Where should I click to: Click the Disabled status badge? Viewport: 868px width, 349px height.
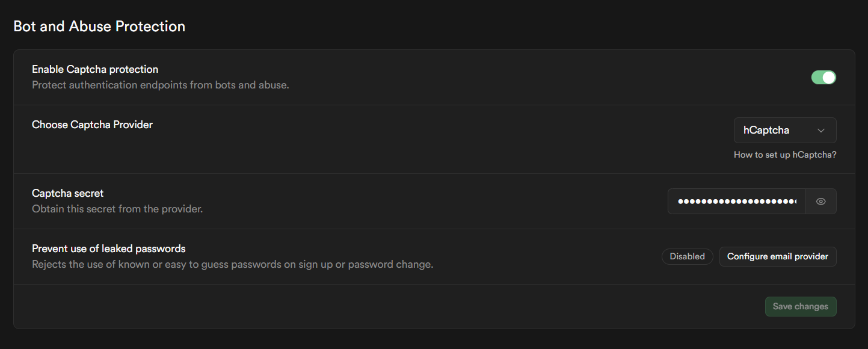coord(687,256)
